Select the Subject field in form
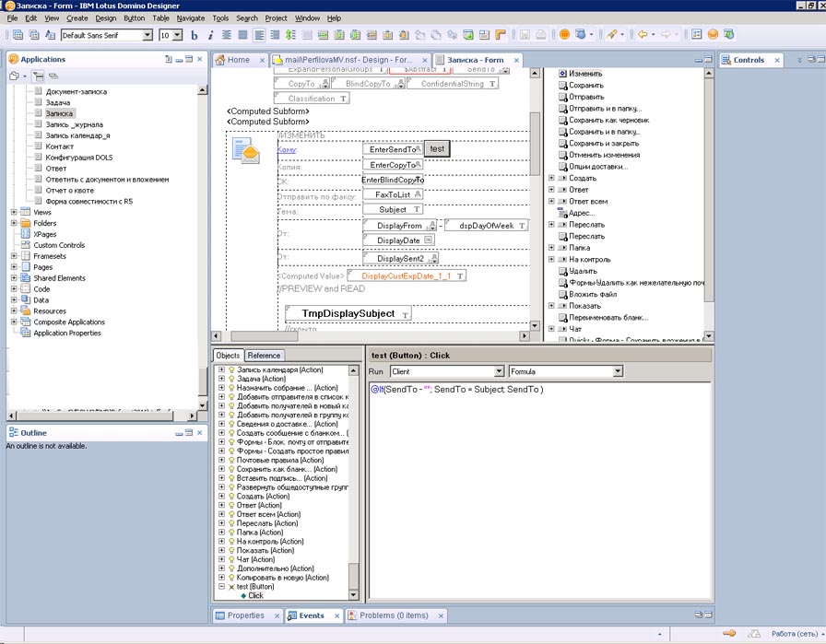The height and width of the screenshot is (644, 826). click(x=393, y=209)
